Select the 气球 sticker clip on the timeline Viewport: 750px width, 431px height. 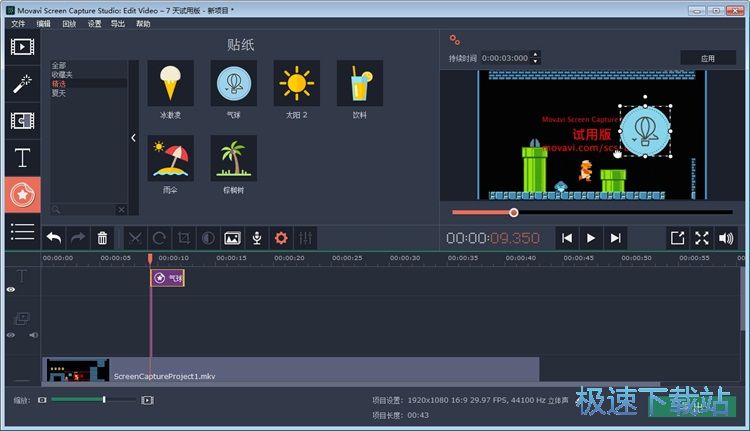167,277
